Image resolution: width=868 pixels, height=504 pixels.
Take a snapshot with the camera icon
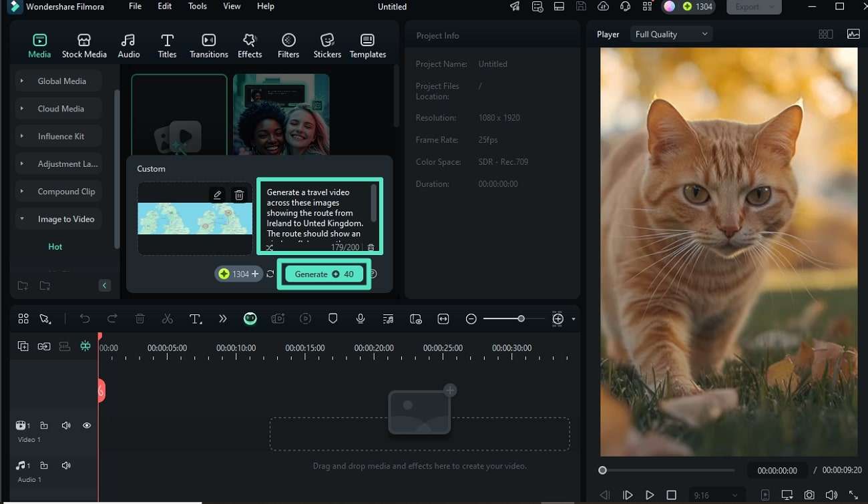point(809,495)
